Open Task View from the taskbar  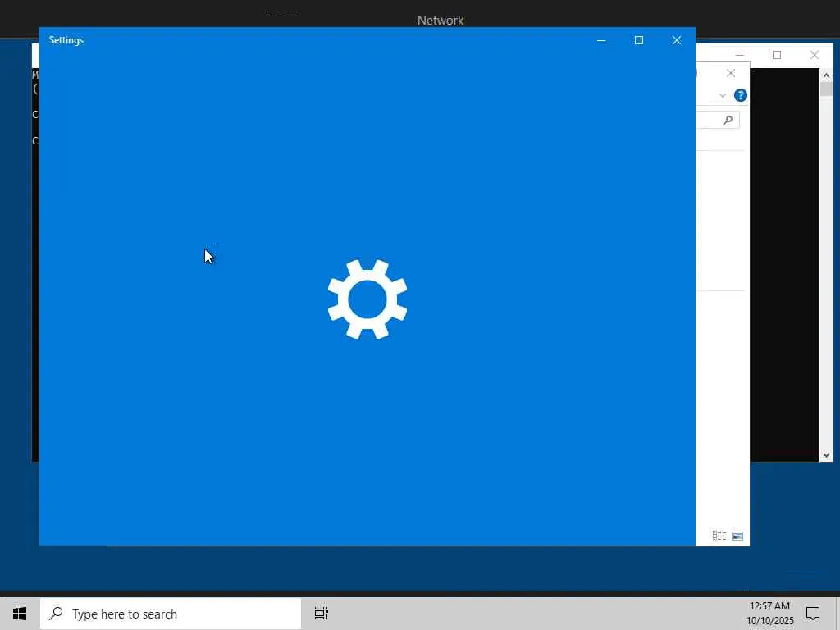pos(321,614)
